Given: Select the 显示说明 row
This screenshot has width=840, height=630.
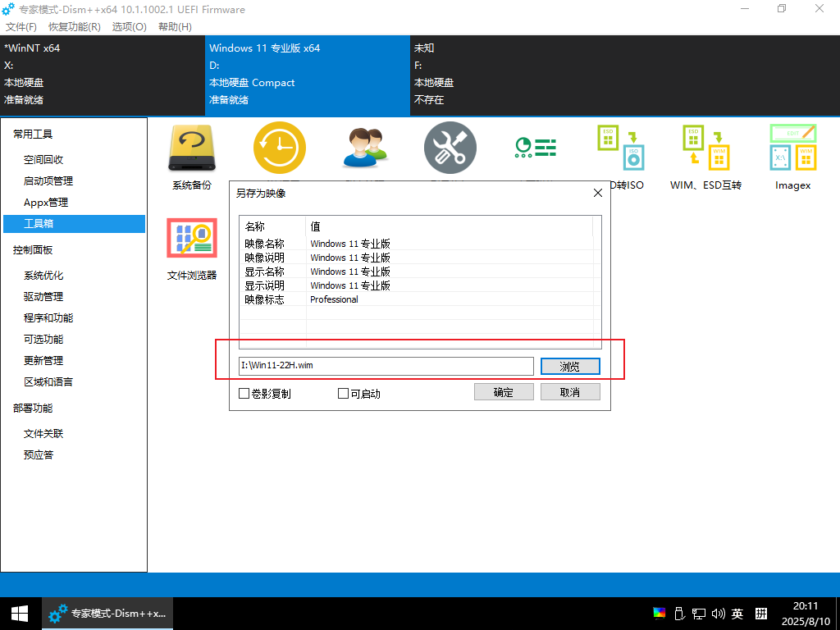Looking at the screenshot, I should pos(417,285).
